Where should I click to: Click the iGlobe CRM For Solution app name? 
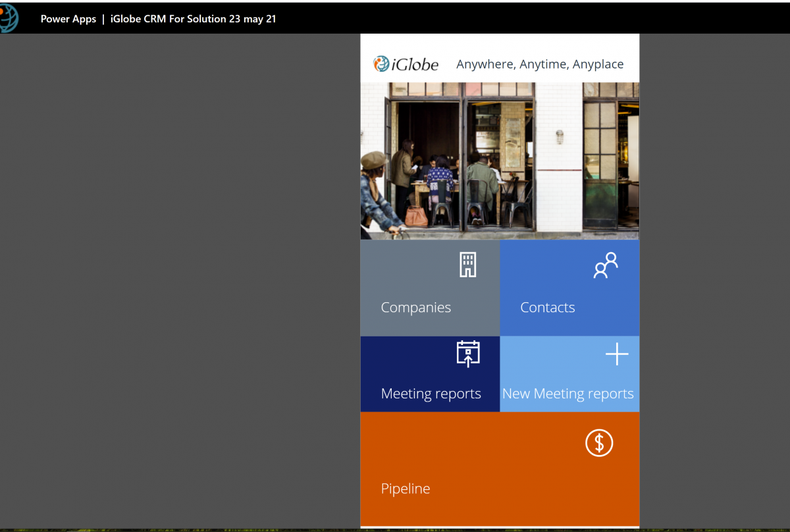point(194,19)
